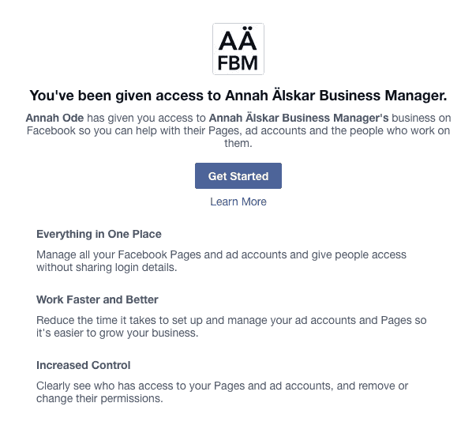Click the Everything in One Place heading
Image resolution: width=476 pixels, height=448 pixels.
pos(99,235)
